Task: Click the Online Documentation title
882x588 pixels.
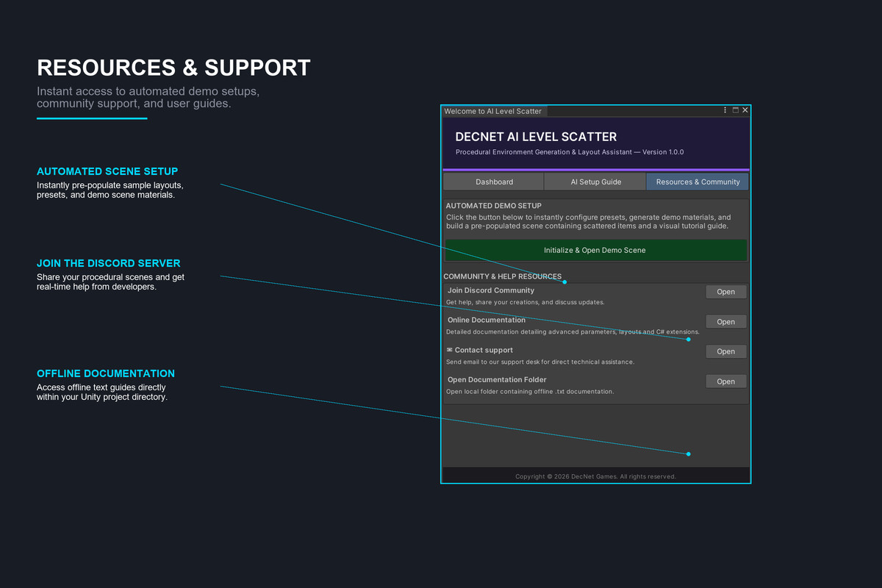Action: click(x=487, y=320)
